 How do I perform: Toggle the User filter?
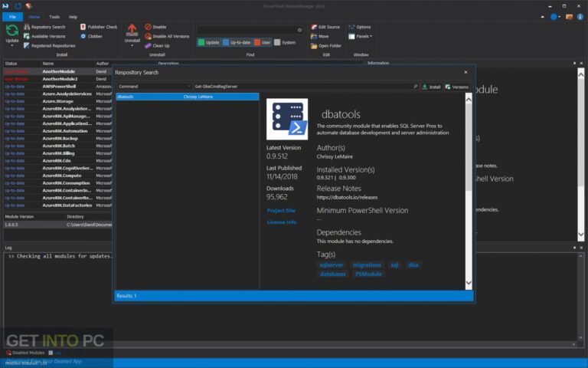coord(263,42)
